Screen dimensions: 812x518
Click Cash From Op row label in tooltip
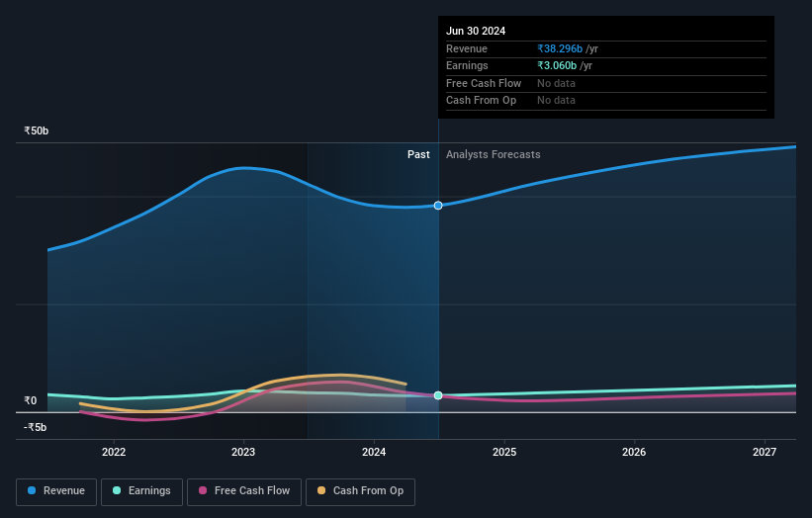pyautogui.click(x=481, y=101)
